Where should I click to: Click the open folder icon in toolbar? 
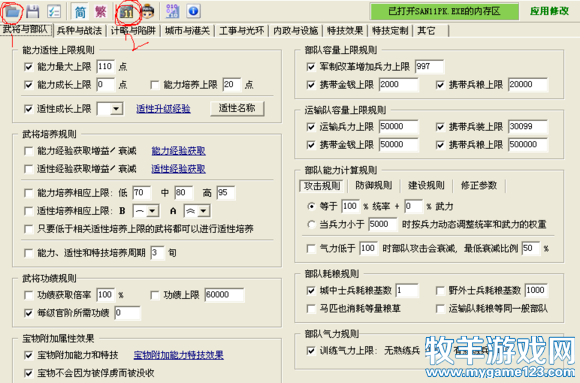click(x=12, y=12)
